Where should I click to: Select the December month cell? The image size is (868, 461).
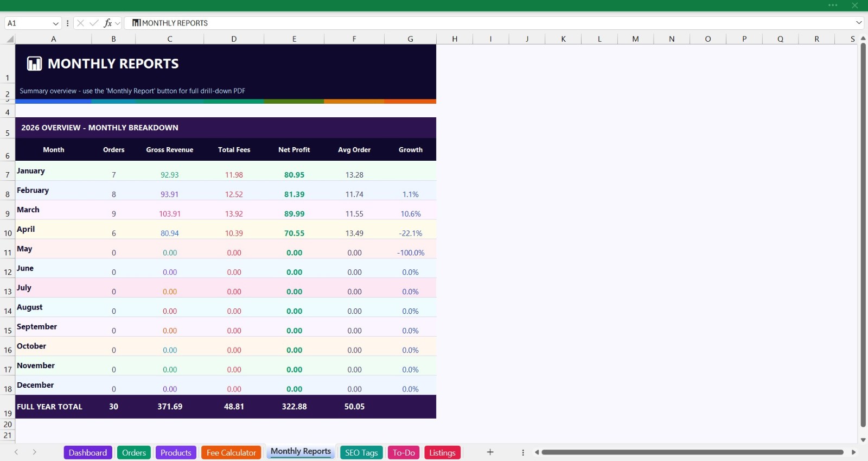53,385
